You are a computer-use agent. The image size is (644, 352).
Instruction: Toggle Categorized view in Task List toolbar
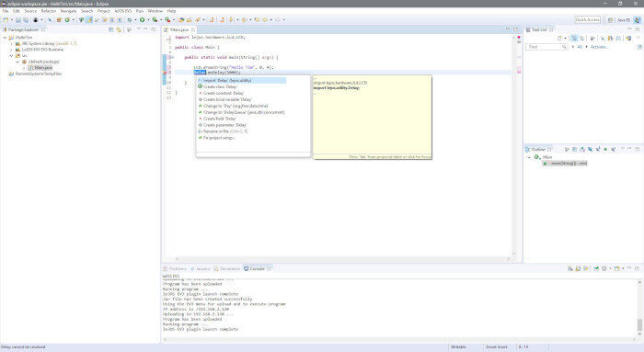click(x=574, y=39)
